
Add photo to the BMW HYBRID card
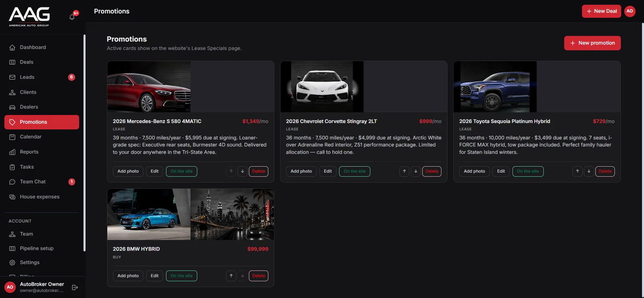128,276
